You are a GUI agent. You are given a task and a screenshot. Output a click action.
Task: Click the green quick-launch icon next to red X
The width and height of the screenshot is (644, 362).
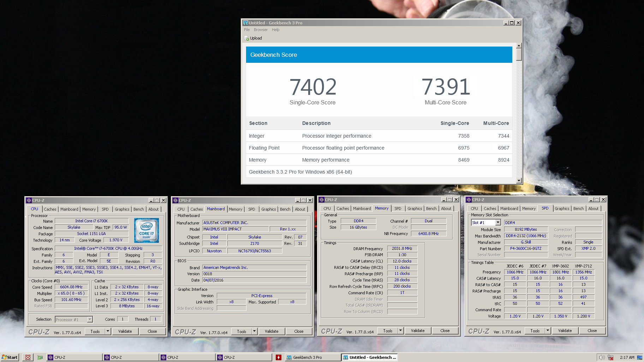40,357
